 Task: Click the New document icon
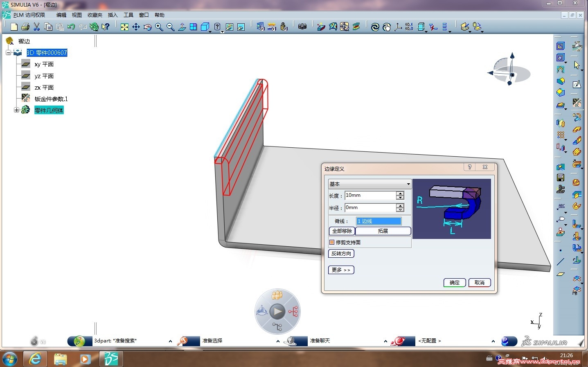(x=14, y=27)
